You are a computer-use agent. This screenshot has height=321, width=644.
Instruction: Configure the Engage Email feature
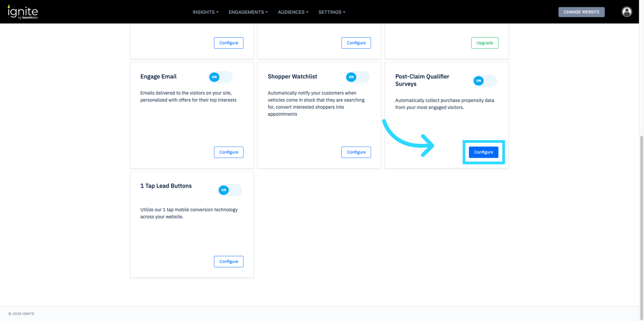point(228,152)
